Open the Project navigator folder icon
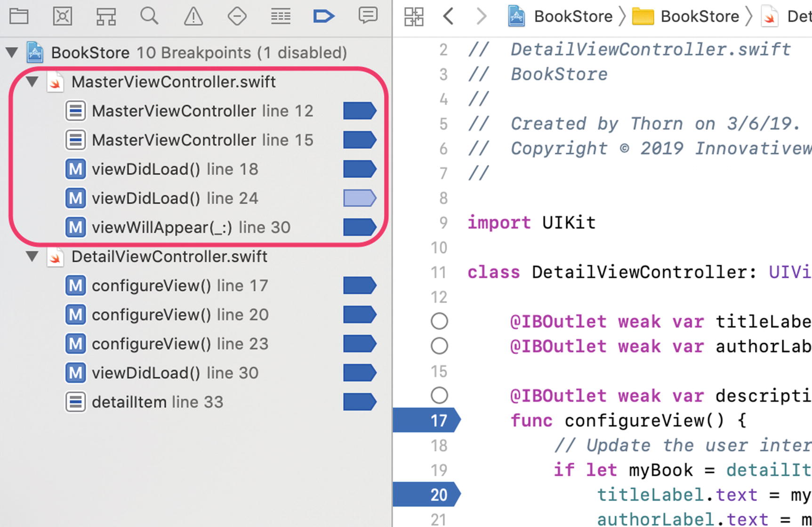 [x=19, y=16]
